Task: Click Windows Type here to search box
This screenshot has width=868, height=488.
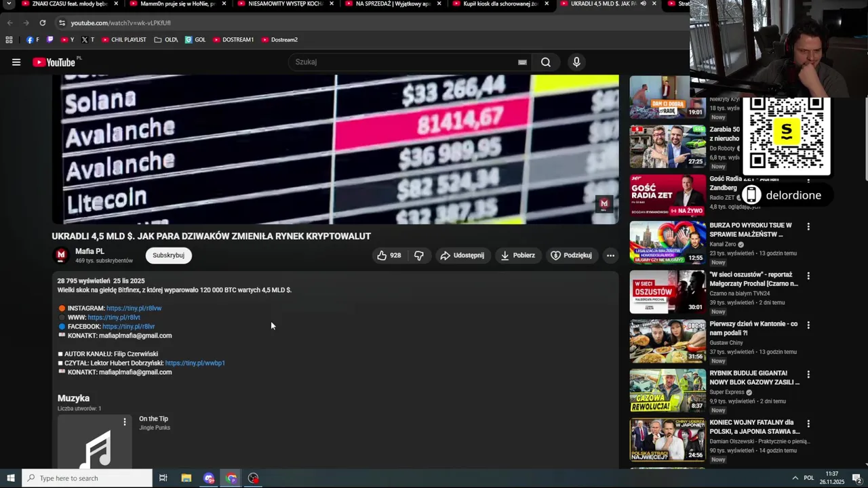Action: pyautogui.click(x=87, y=478)
